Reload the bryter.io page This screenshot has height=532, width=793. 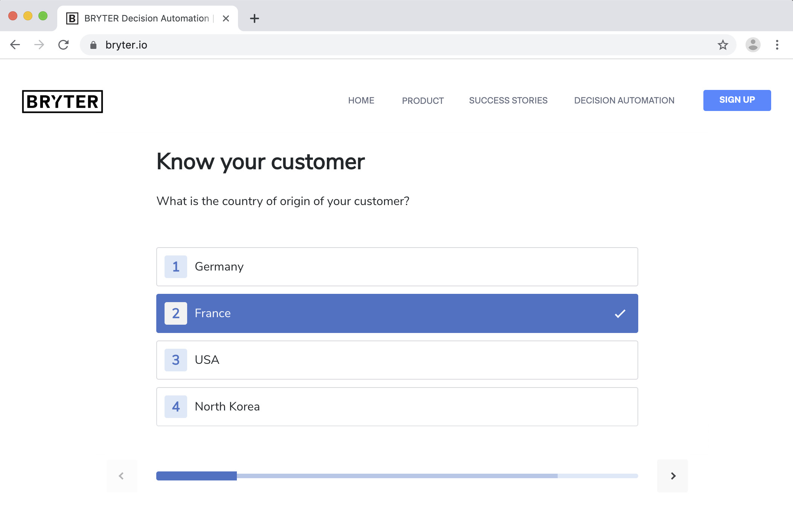click(63, 45)
